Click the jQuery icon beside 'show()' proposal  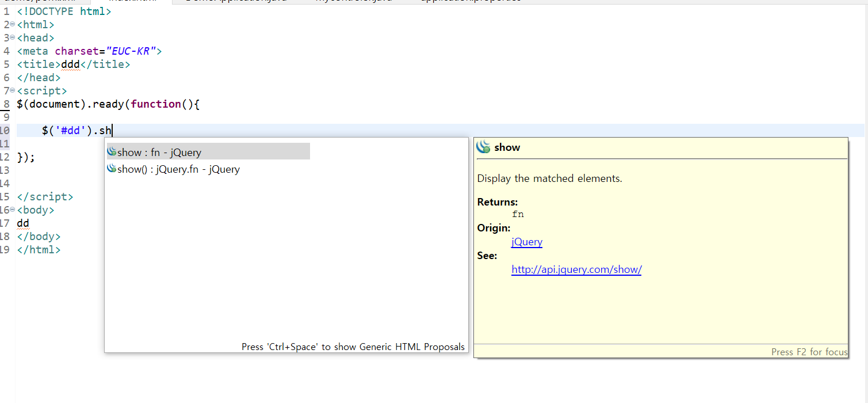[x=112, y=169]
